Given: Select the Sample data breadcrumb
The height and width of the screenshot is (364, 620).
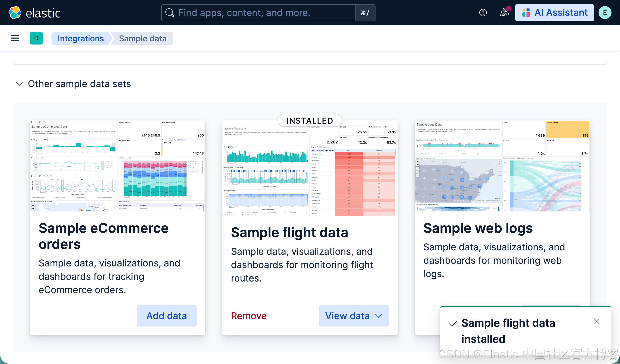Looking at the screenshot, I should pos(143,39).
